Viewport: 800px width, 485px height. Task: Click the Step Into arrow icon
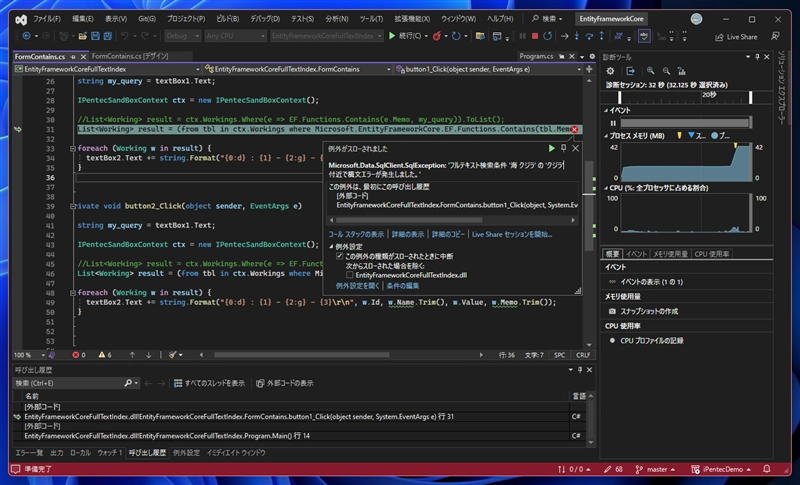(x=577, y=36)
